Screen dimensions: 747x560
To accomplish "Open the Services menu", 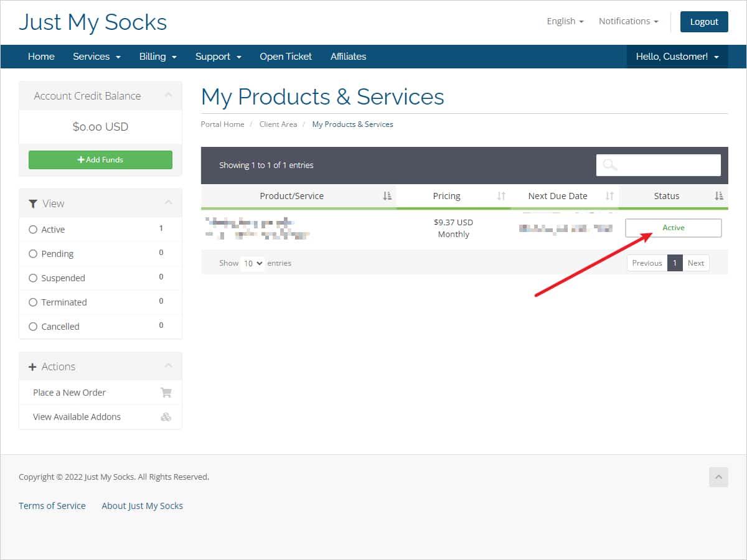I will pos(96,57).
